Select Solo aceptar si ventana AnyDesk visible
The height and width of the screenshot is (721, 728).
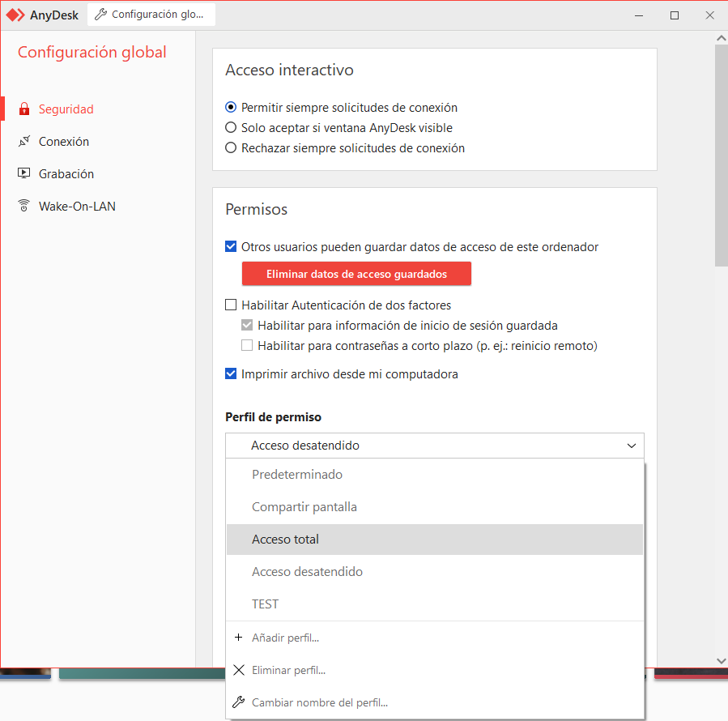[x=231, y=127]
